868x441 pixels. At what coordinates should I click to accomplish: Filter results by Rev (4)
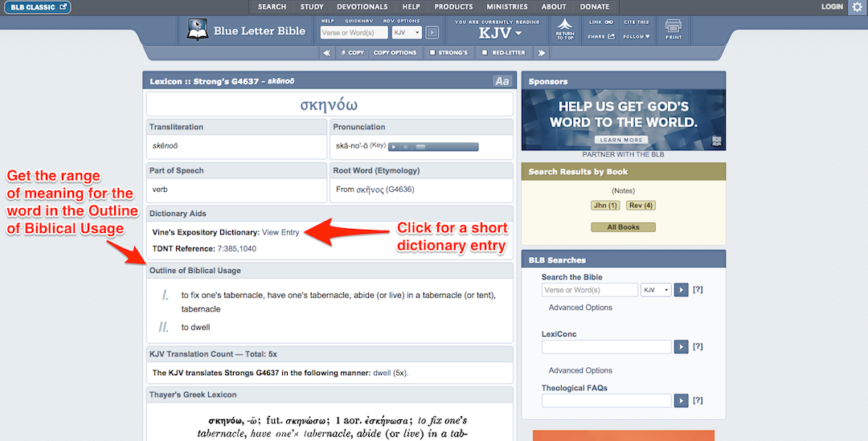click(641, 206)
